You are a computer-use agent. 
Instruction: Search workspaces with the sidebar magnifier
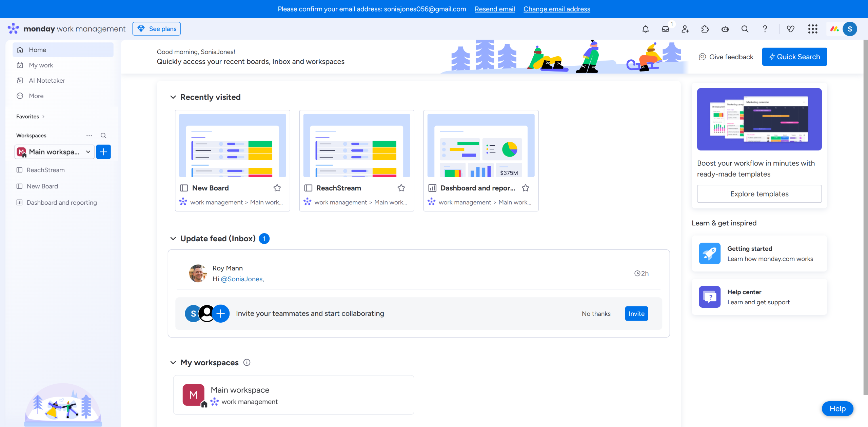[103, 136]
